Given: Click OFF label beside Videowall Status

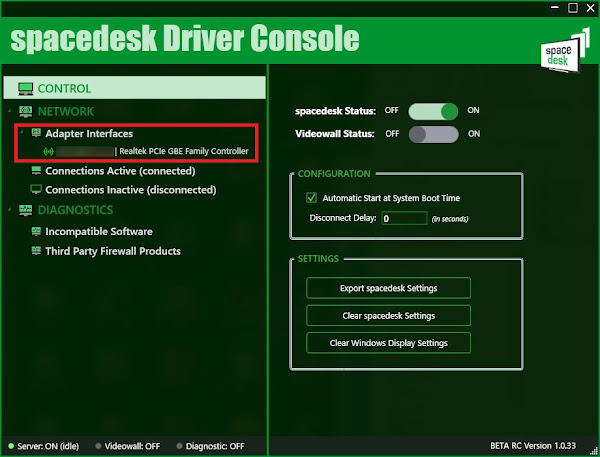Looking at the screenshot, I should pos(392,134).
